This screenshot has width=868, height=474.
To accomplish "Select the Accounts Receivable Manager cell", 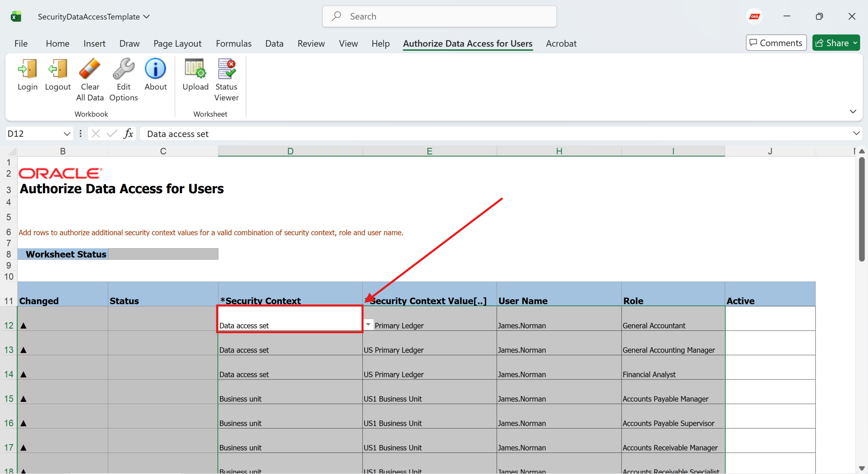I will coord(673,441).
